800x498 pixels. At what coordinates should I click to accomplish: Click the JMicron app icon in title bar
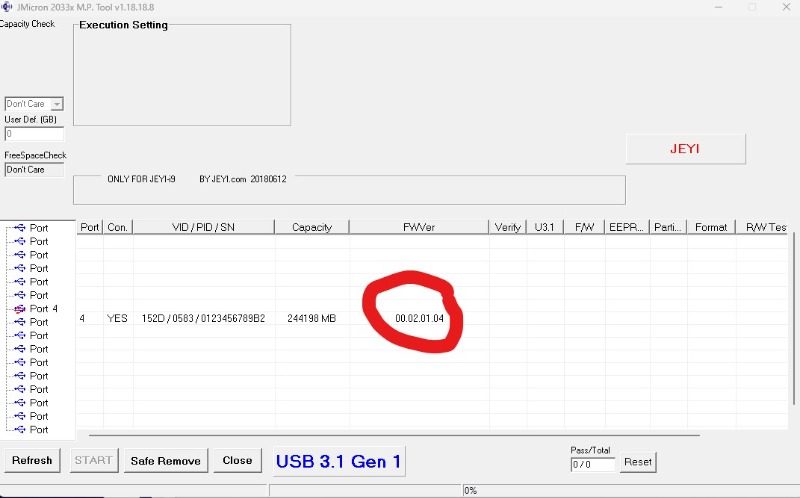click(8, 8)
